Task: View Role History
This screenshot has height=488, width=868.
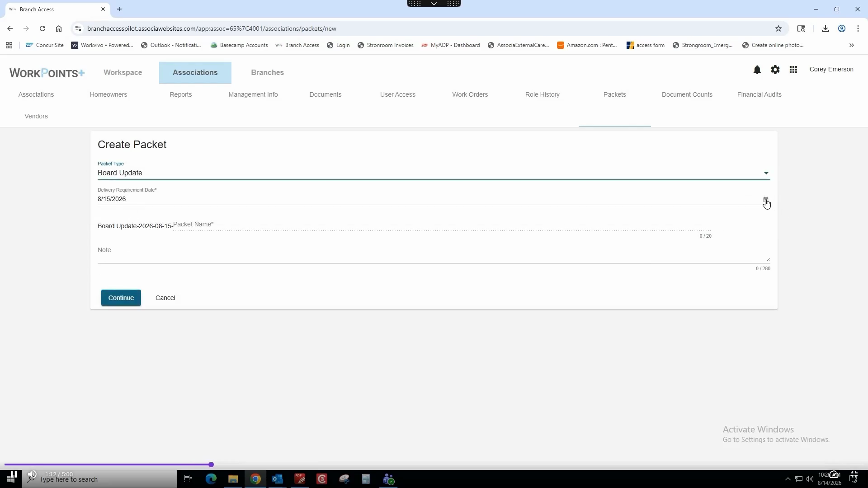Action: pos(542,94)
